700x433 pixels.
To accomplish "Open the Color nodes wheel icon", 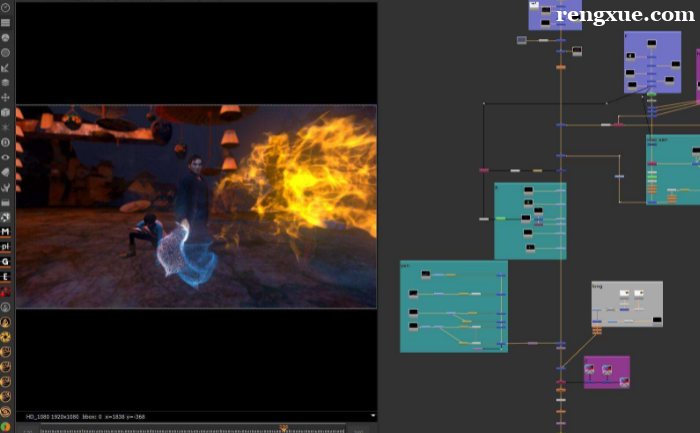I will 5,37.
